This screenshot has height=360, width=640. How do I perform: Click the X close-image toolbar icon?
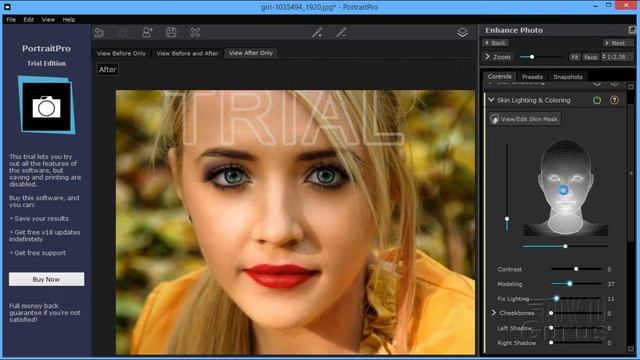pos(195,33)
